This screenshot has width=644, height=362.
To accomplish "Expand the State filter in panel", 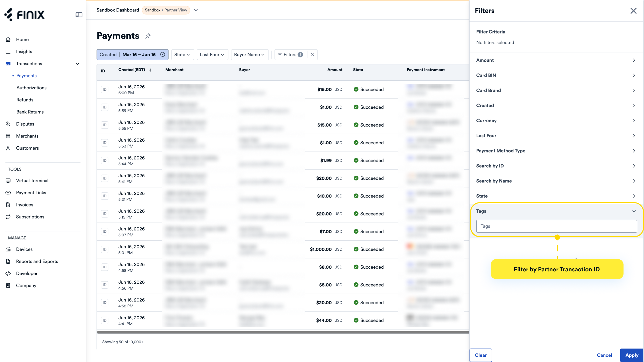I will point(556,196).
